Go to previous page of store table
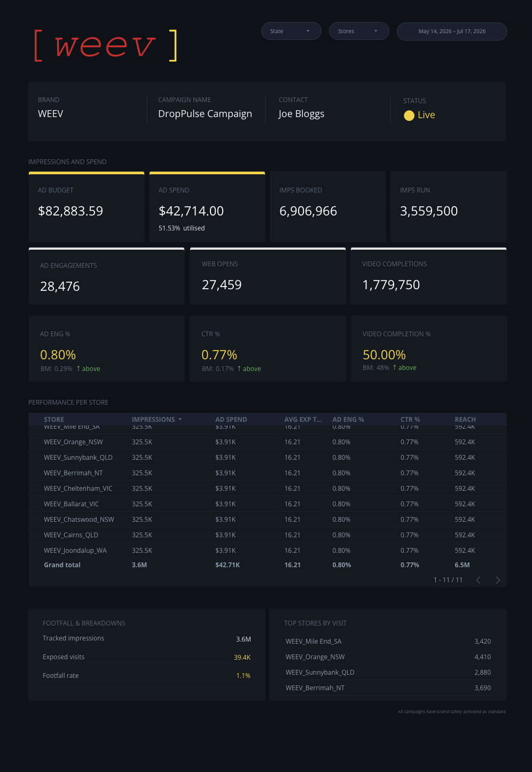 point(478,580)
